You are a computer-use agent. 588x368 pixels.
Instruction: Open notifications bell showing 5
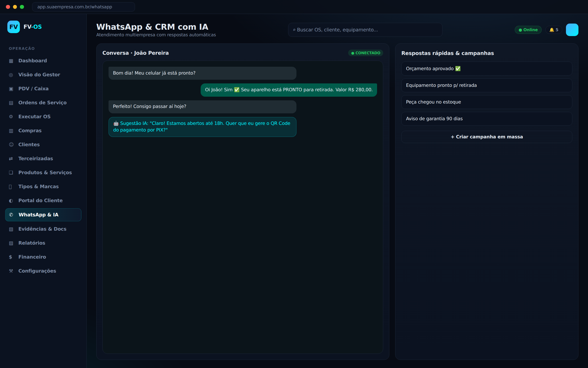[554, 30]
